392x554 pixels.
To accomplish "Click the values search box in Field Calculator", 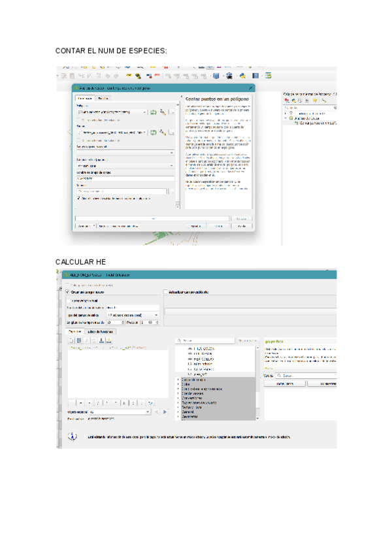I will pos(306,376).
